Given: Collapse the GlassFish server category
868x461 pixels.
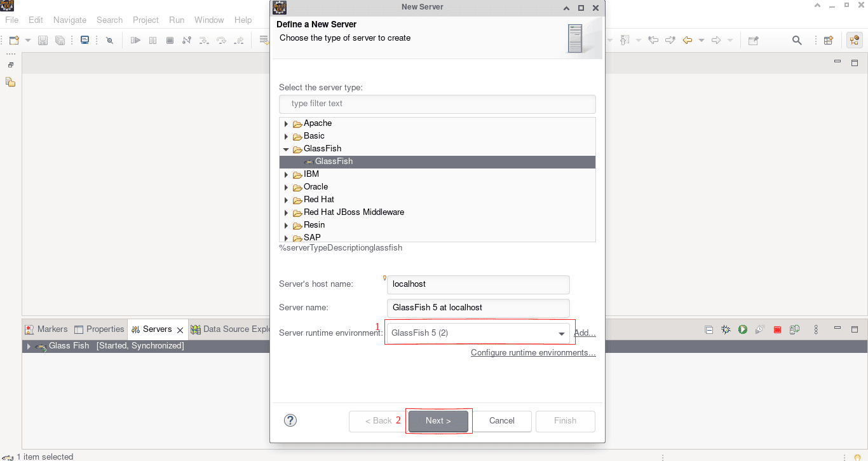Looking at the screenshot, I should tap(286, 149).
